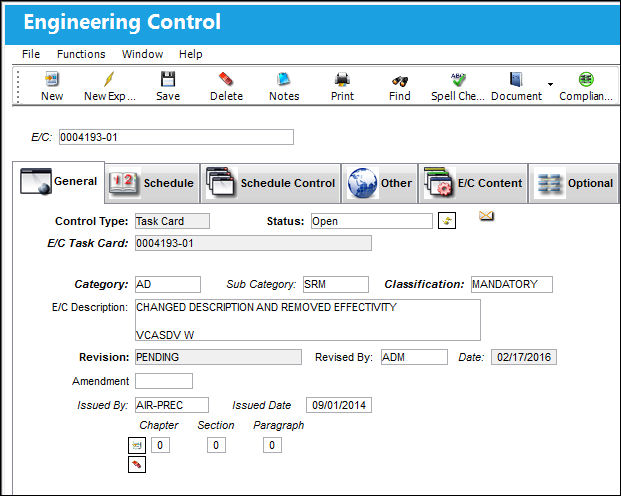
Task: Switch to the Optional tab
Action: pyautogui.click(x=573, y=183)
